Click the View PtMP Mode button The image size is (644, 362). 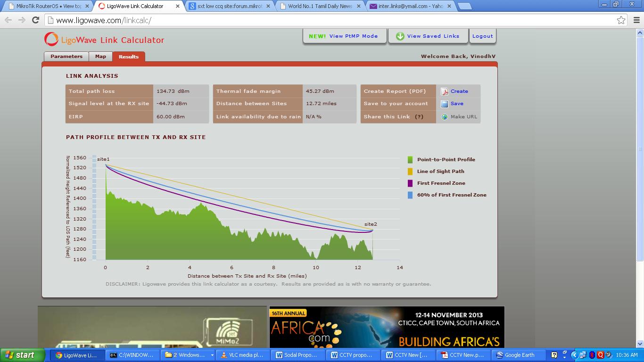click(345, 36)
